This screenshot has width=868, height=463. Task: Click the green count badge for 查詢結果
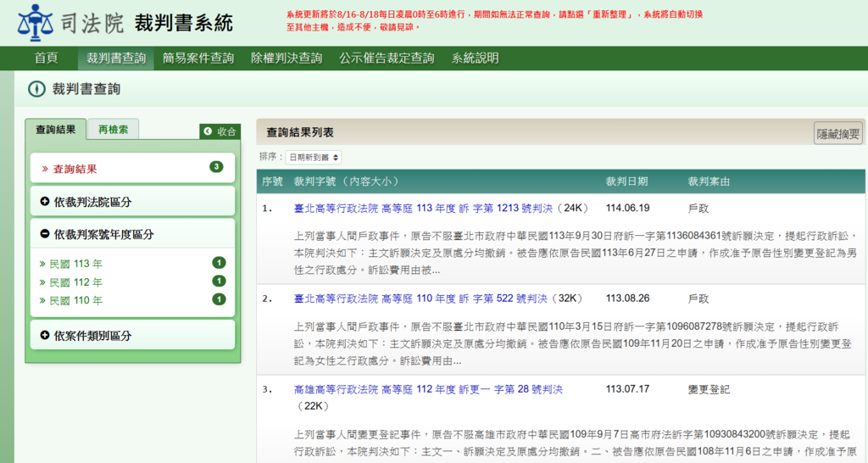216,167
